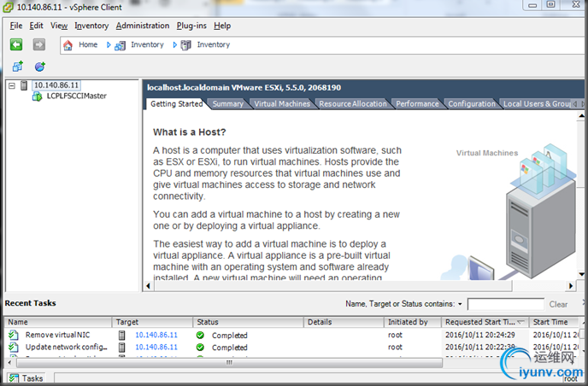The width and height of the screenshot is (588, 386).
Task: Switch to the Virtual Machines tab
Action: pyautogui.click(x=282, y=104)
